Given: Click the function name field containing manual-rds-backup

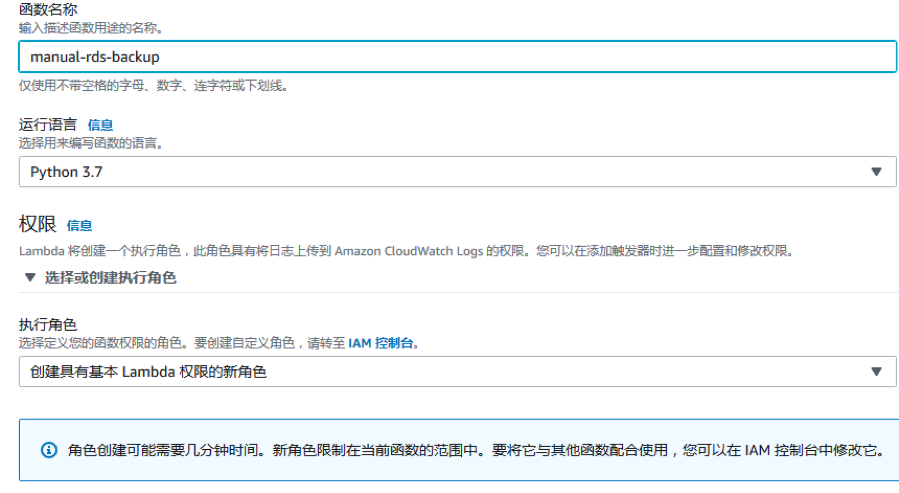Looking at the screenshot, I should [458, 57].
